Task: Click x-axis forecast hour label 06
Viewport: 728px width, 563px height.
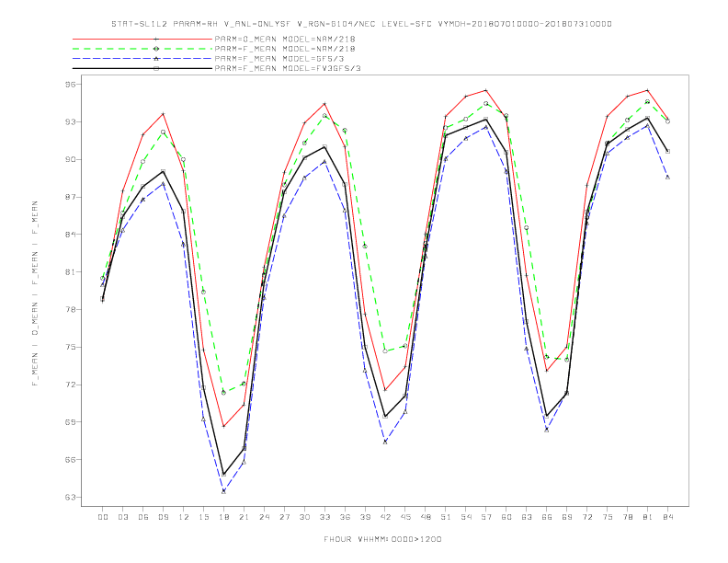Action: tap(143, 517)
